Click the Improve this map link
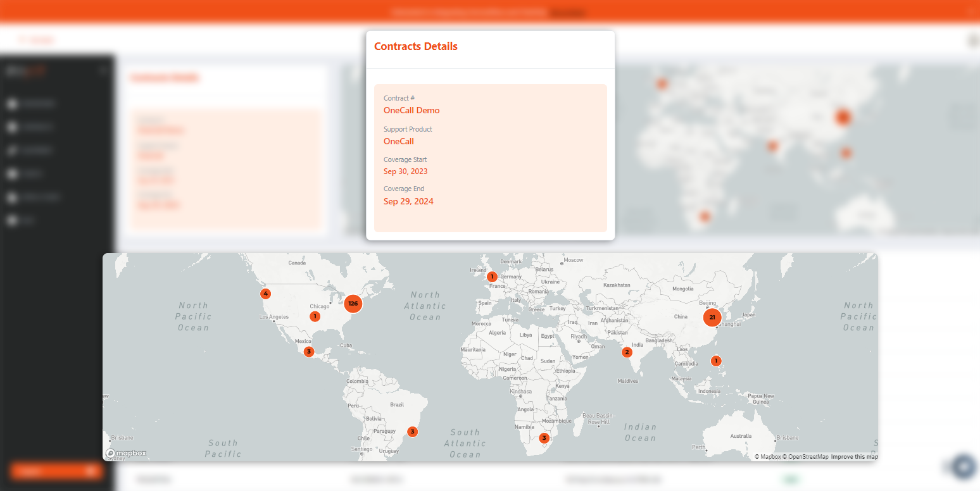The height and width of the screenshot is (491, 980). (854, 457)
